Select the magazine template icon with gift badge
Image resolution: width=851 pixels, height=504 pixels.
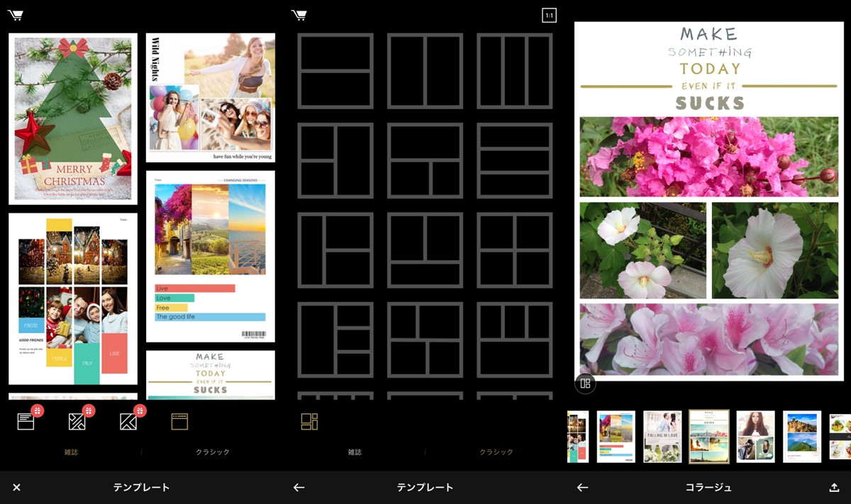(26, 421)
